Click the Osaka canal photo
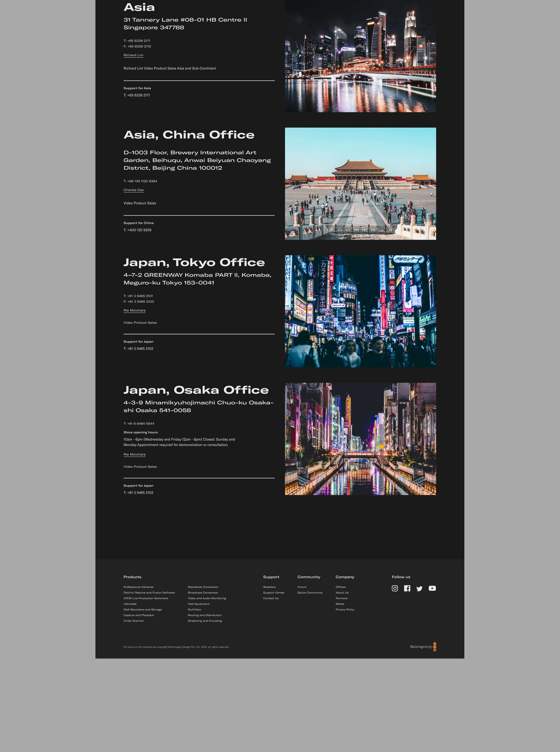 pos(360,439)
